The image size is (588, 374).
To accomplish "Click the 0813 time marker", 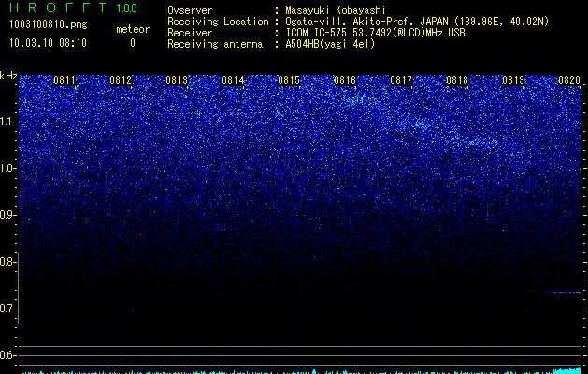I will click(177, 80).
